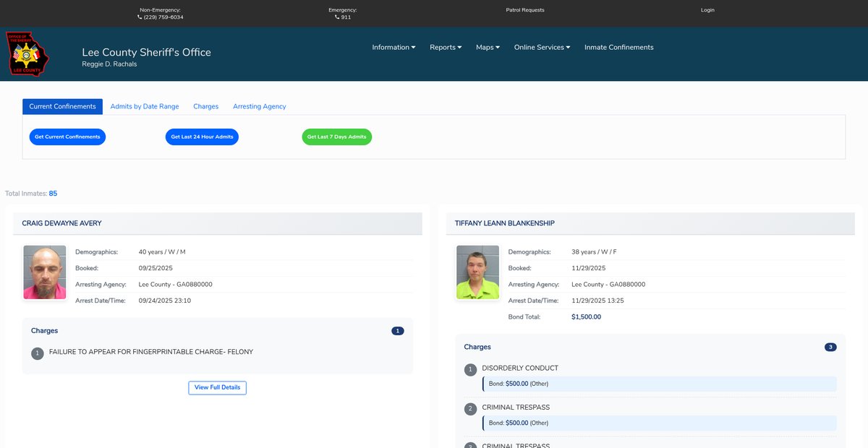This screenshot has width=868, height=448.
Task: Click the total inmates count 85
Action: click(53, 194)
